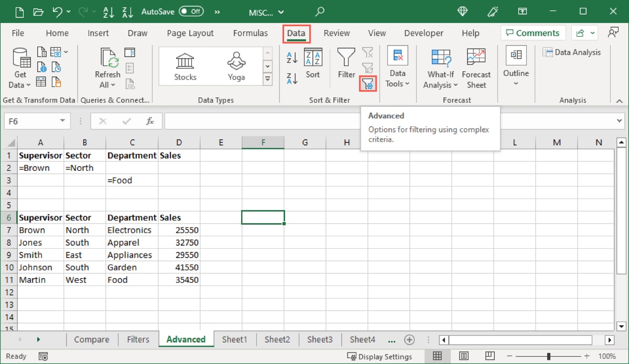Click the Comments button
629x364 pixels.
click(533, 32)
